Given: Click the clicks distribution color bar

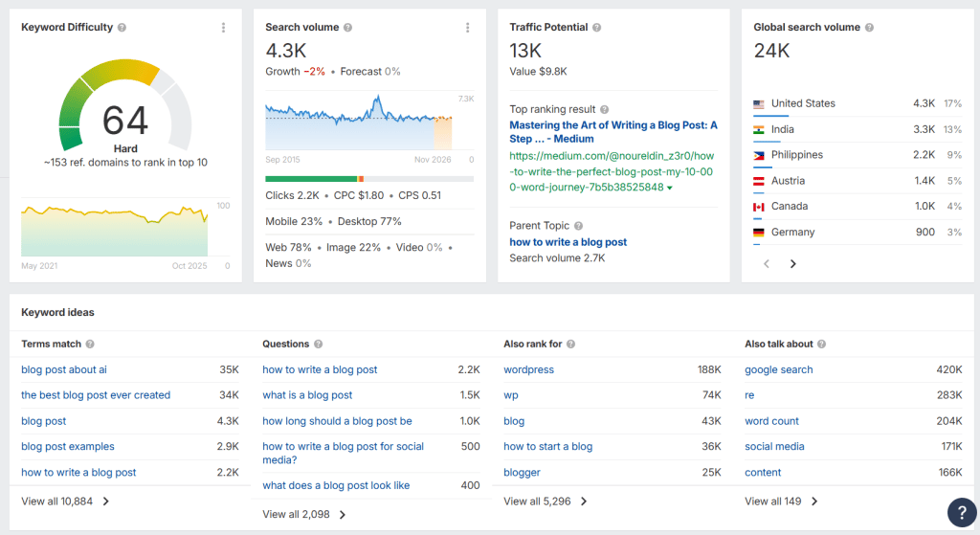Looking at the screenshot, I should (369, 179).
